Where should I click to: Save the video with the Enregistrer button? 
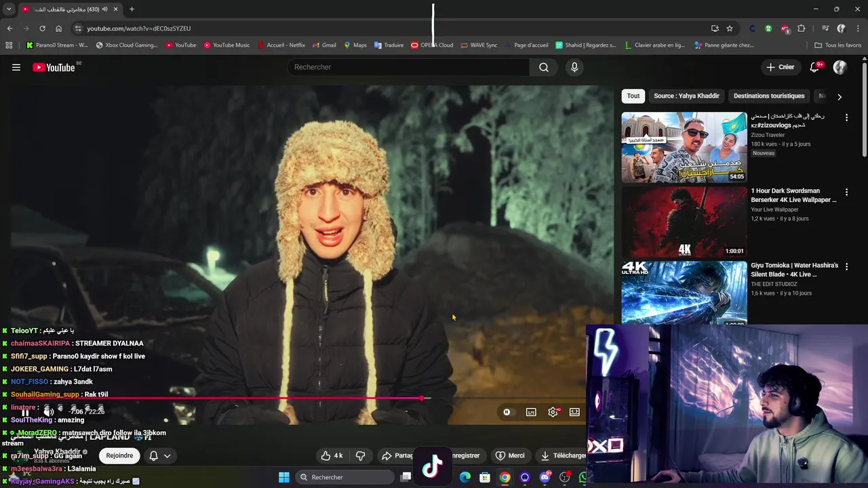(x=465, y=455)
